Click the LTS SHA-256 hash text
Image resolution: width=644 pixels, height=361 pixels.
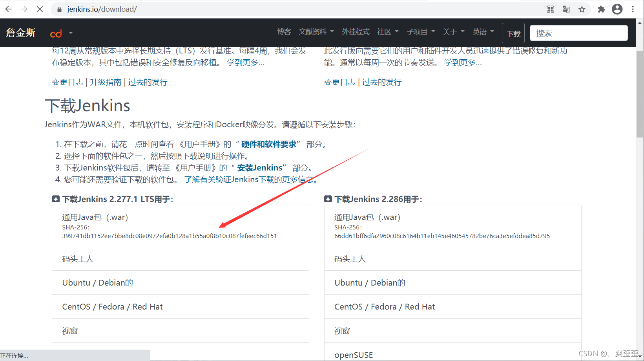point(170,236)
